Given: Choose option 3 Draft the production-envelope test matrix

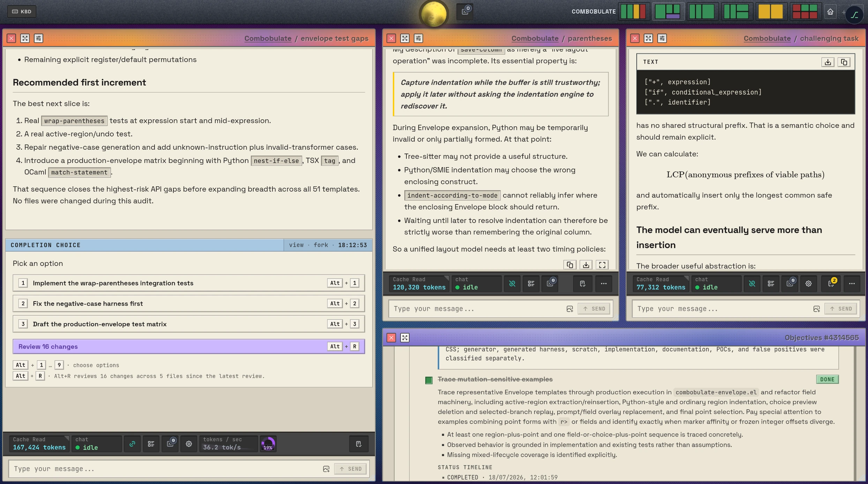Looking at the screenshot, I should [189, 324].
